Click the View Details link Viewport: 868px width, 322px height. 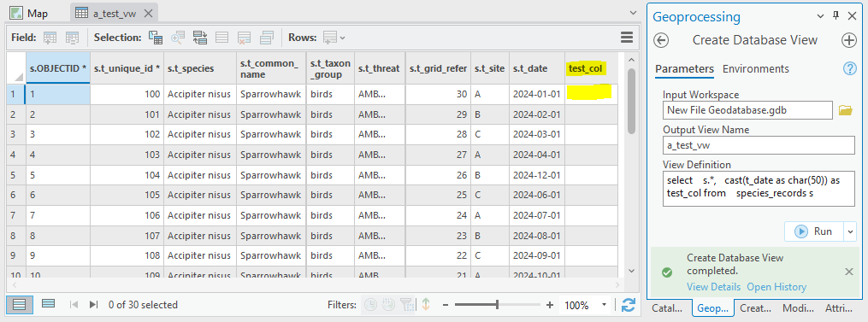(713, 287)
